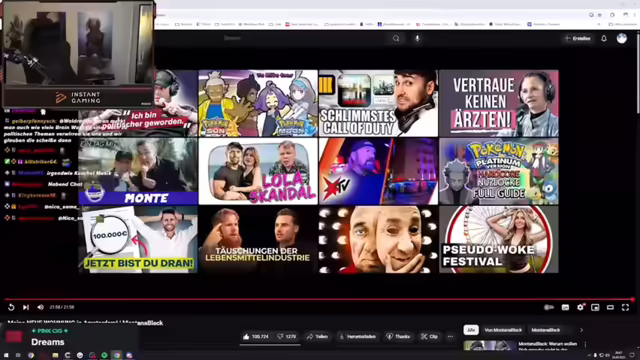Click the Teilen share button

[x=317, y=337]
